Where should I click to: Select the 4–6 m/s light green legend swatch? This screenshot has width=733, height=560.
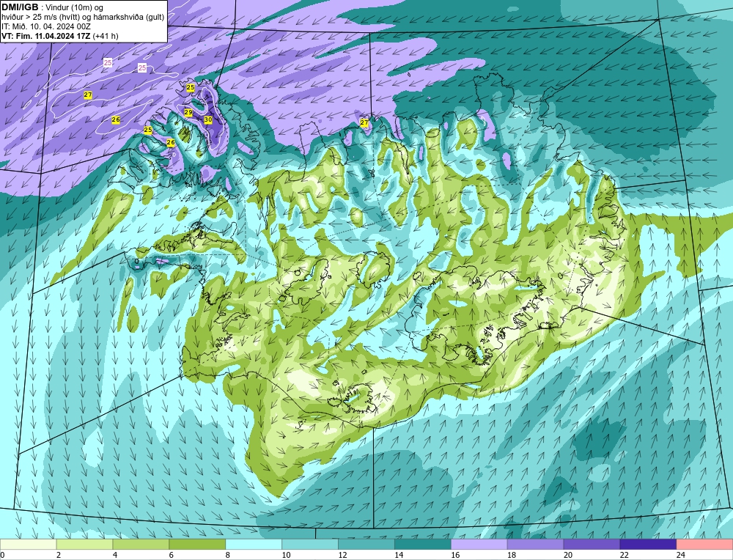(x=141, y=544)
